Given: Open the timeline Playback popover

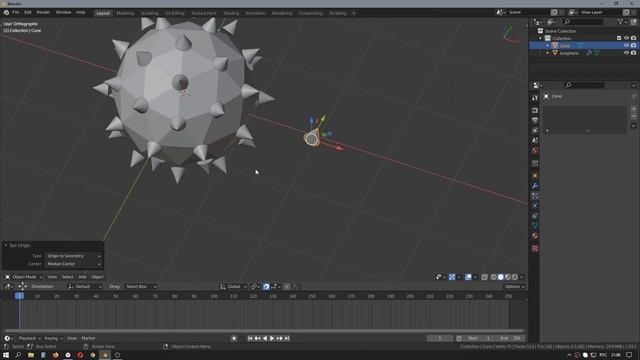Looking at the screenshot, I should pyautogui.click(x=29, y=338).
